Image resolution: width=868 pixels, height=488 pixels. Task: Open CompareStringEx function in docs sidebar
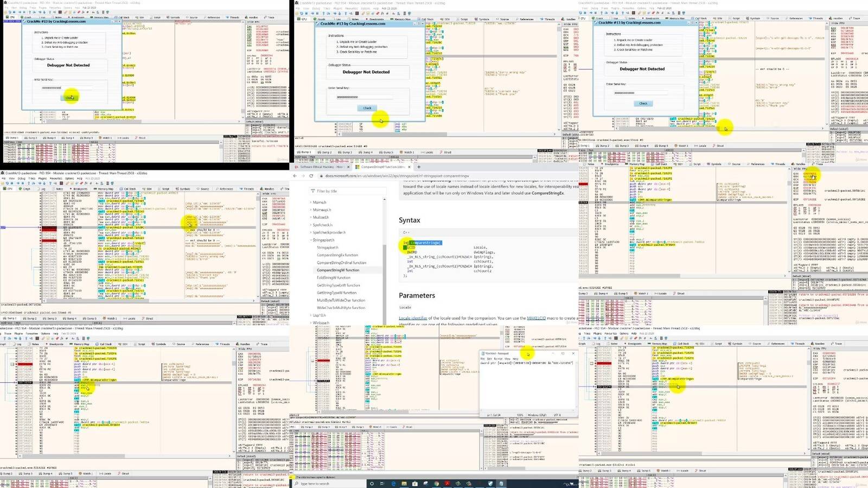coord(337,255)
